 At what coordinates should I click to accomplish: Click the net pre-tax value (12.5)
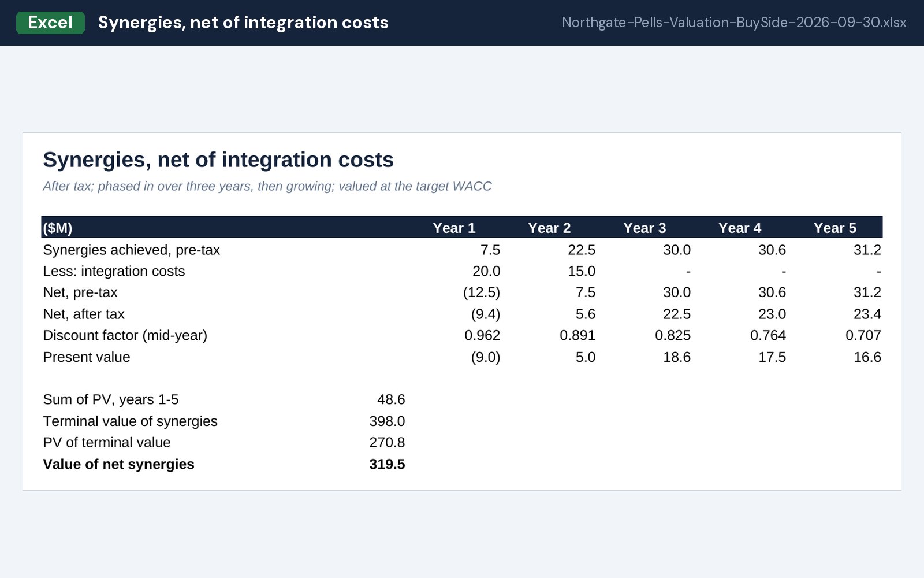(x=482, y=292)
